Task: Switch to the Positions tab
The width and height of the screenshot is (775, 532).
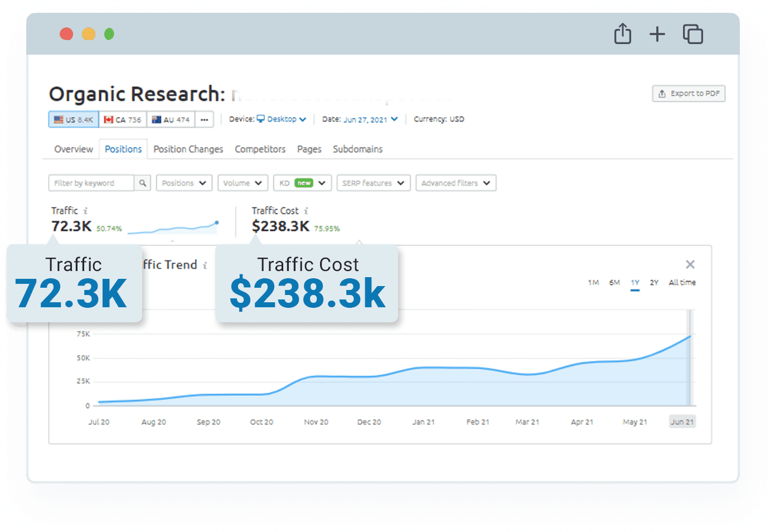Action: tap(123, 149)
